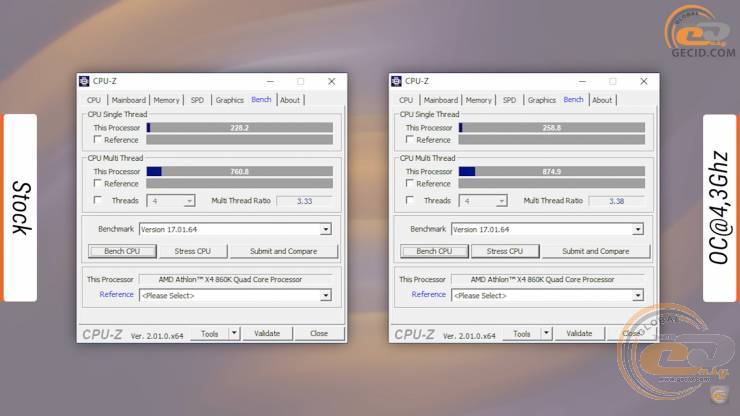Click Stress CPU button in right OC window

coord(505,251)
